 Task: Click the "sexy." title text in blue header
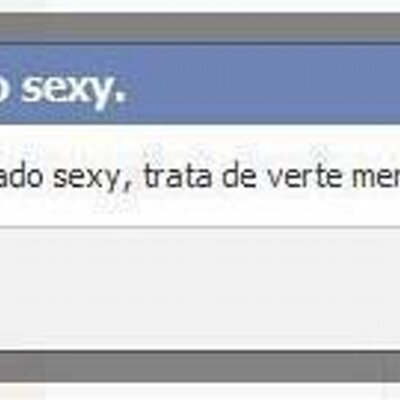(74, 90)
